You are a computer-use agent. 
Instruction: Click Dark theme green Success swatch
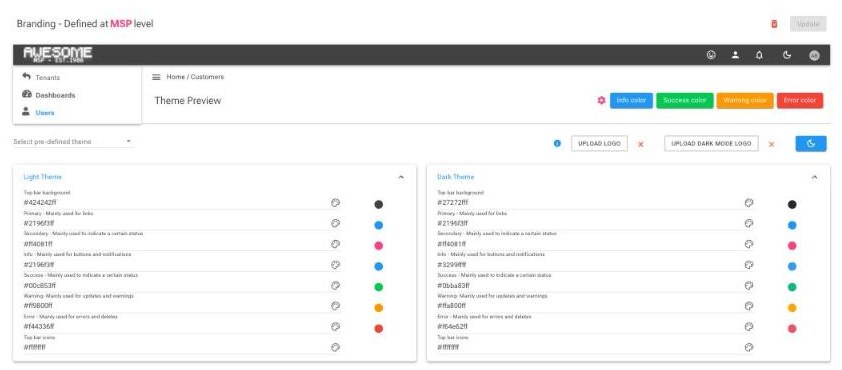point(792,287)
